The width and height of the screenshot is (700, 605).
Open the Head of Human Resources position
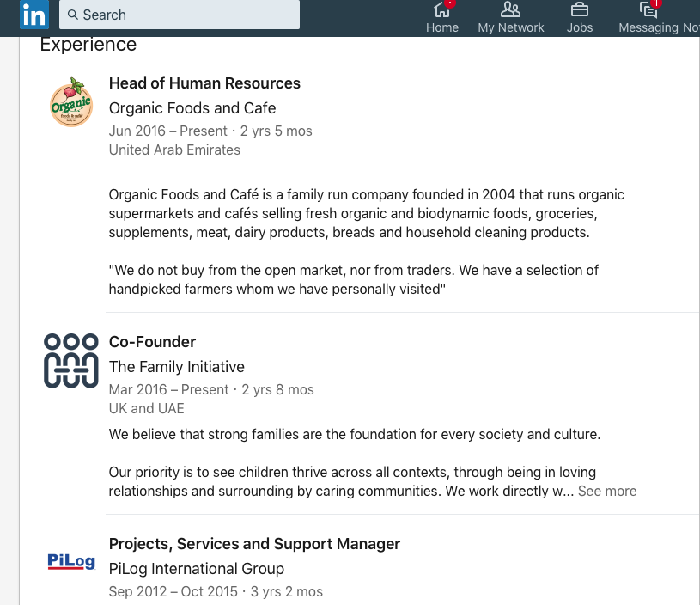click(204, 83)
